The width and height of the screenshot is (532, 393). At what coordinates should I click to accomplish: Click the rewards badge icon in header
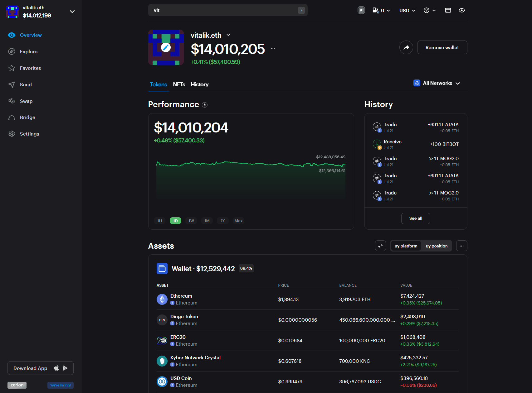coord(361,10)
